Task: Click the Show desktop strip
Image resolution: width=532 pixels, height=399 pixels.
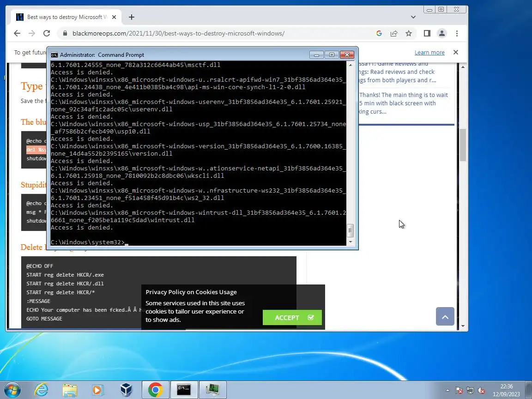Action: (x=528, y=390)
